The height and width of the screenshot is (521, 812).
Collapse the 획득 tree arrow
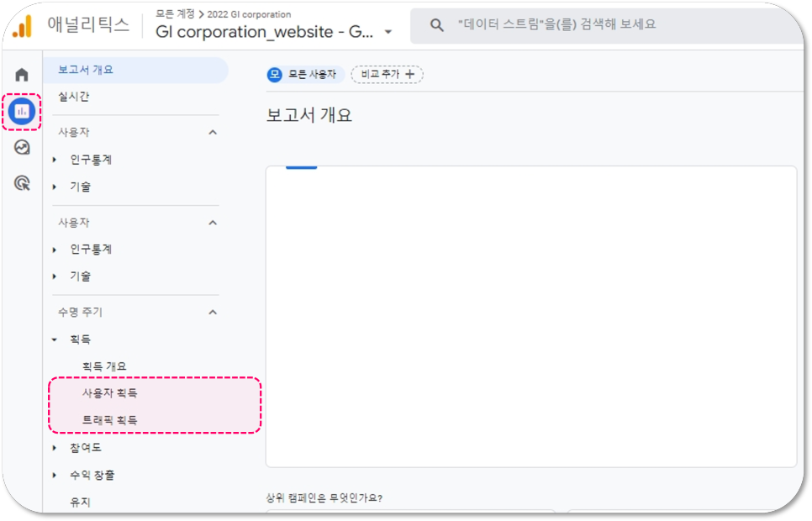(55, 339)
